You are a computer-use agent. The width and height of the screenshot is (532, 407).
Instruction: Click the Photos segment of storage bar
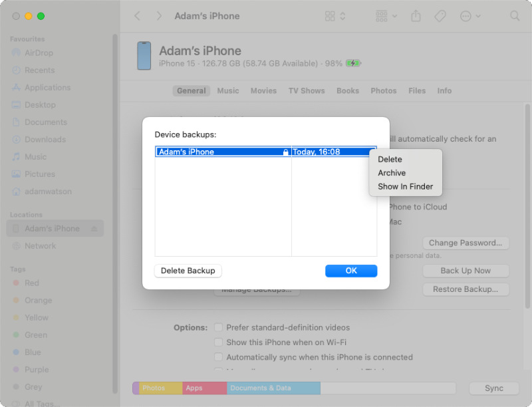tap(160, 388)
